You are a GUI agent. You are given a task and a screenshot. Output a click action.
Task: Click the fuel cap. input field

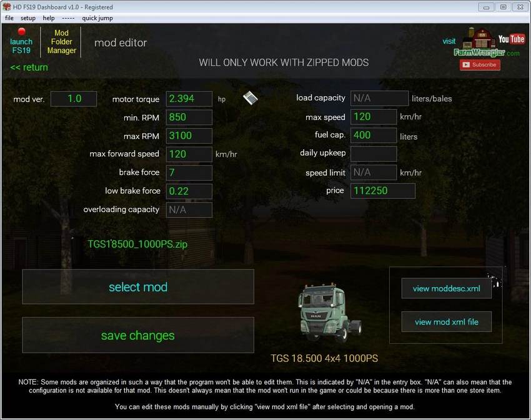[x=373, y=135]
